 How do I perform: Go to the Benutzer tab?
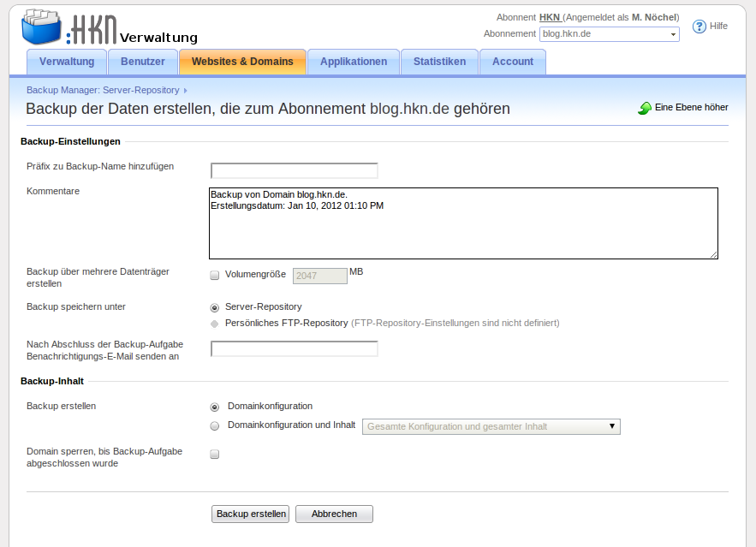(x=143, y=62)
